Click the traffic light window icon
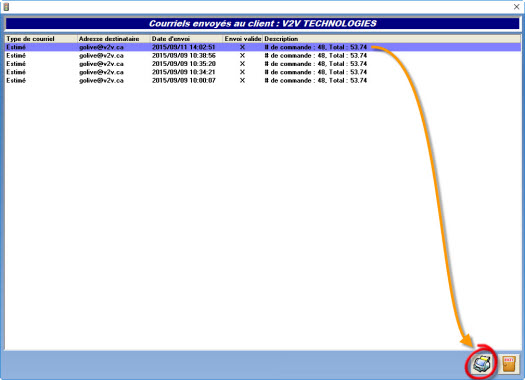The height and width of the screenshot is (380, 525). pyautogui.click(x=6, y=6)
